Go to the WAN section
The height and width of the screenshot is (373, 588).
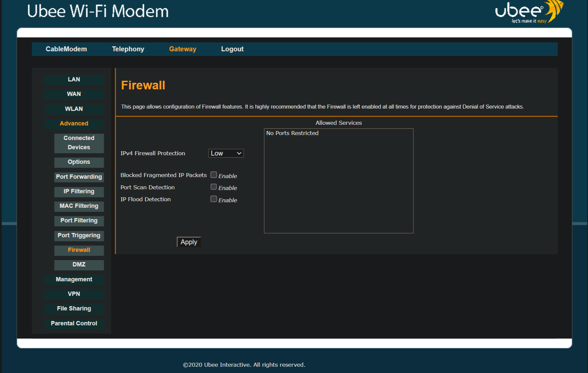(x=74, y=94)
